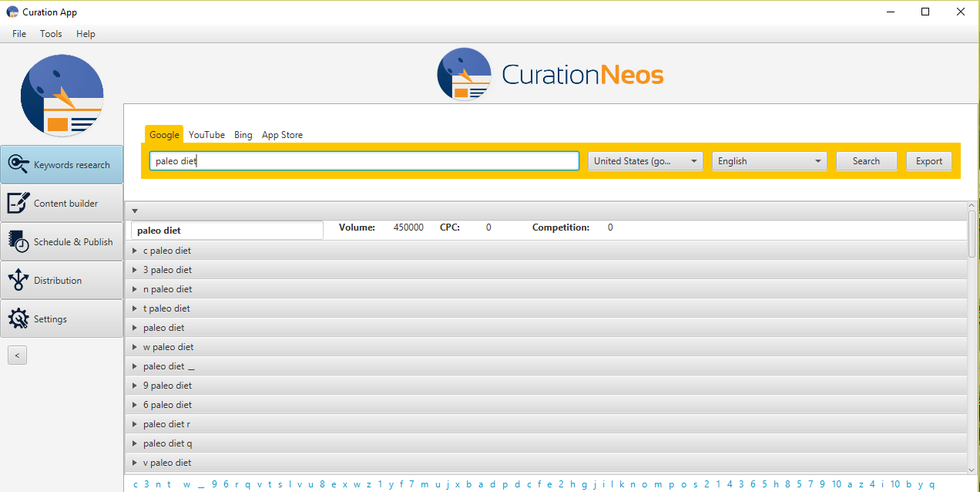Click the CPC label

coord(450,227)
